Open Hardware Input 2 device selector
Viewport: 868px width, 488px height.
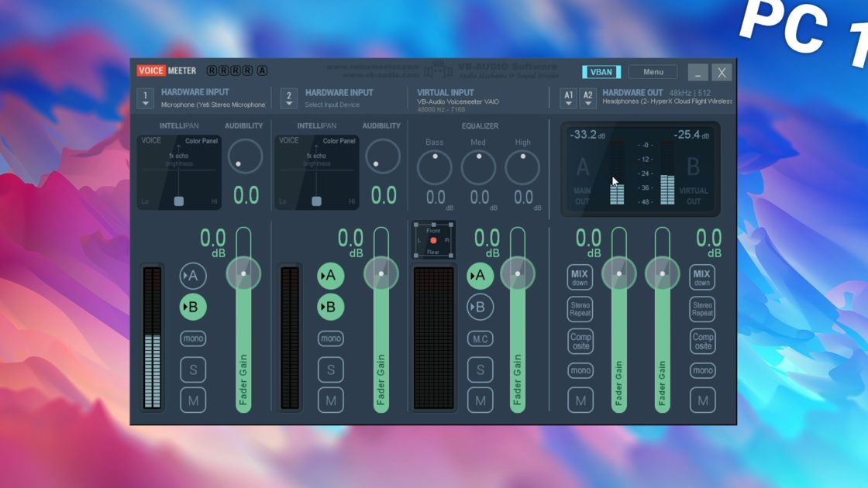(x=288, y=98)
